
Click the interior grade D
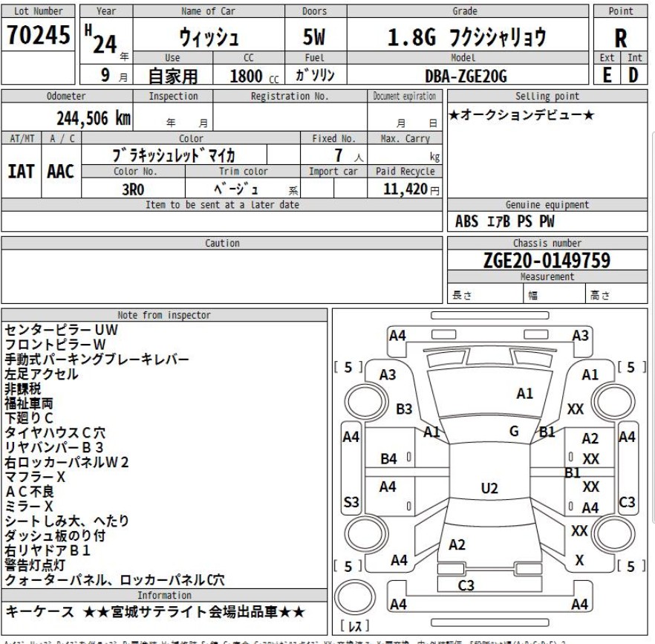coord(635,74)
